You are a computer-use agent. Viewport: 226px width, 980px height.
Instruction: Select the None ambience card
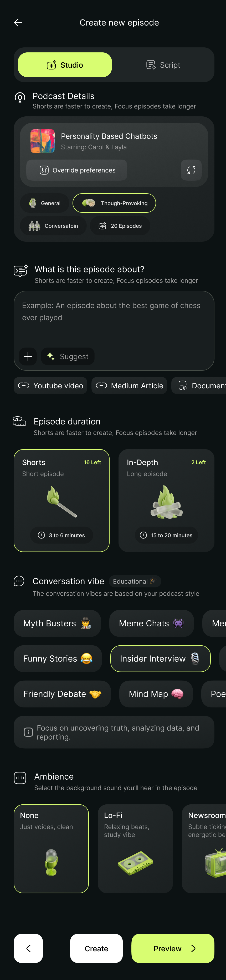tap(51, 848)
